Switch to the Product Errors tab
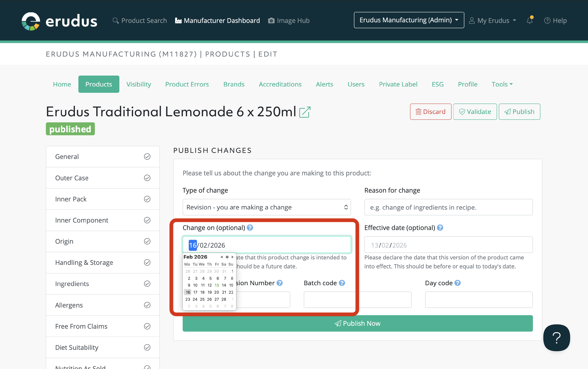Viewport: 588px width, 369px height. point(187,84)
